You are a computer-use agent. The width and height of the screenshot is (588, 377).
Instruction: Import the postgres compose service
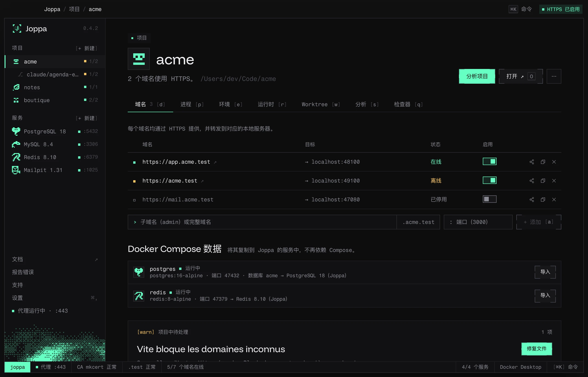(x=545, y=272)
